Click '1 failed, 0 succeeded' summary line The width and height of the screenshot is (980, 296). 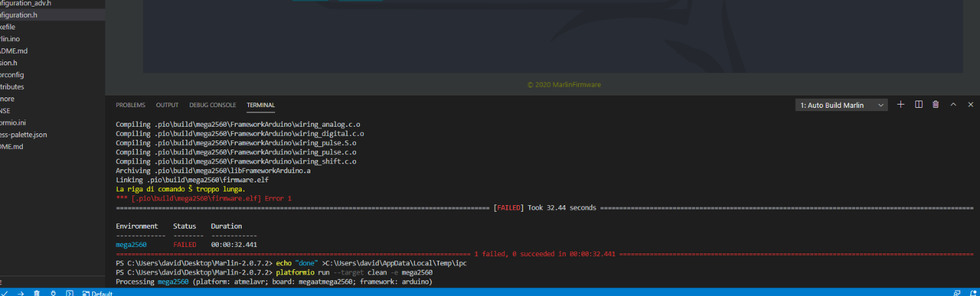click(x=545, y=254)
